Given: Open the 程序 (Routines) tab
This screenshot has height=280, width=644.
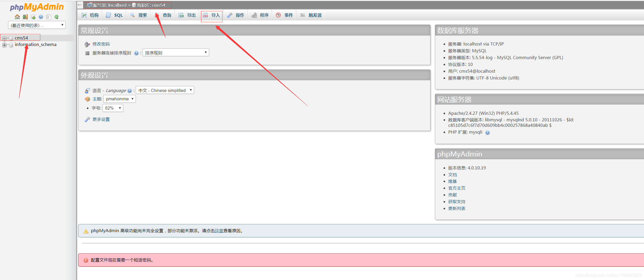Looking at the screenshot, I should click(x=260, y=15).
